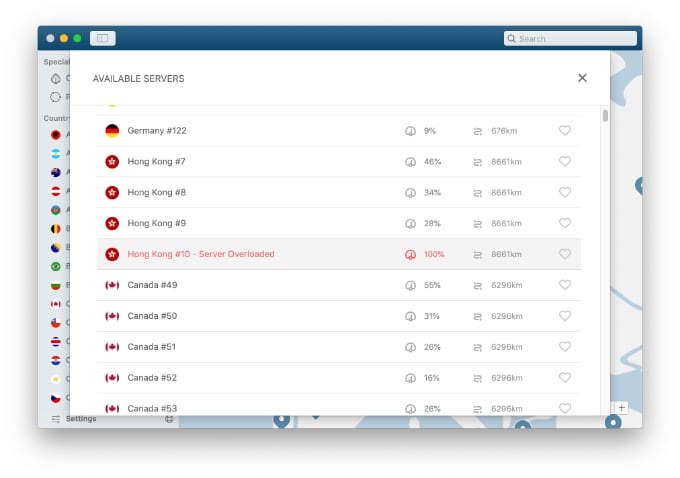Image resolution: width=680 pixels, height=478 pixels.
Task: Select Hong Kong #8 server name
Action: (x=156, y=192)
